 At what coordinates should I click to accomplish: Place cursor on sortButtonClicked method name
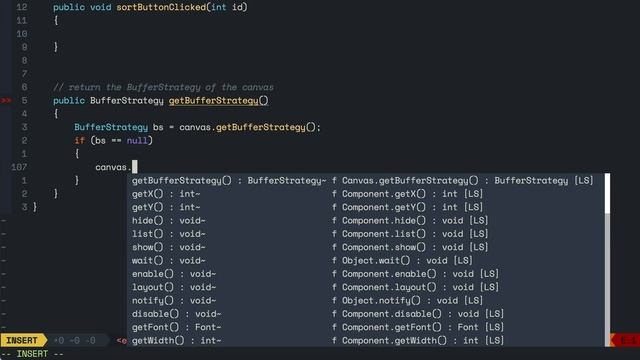coord(161,7)
